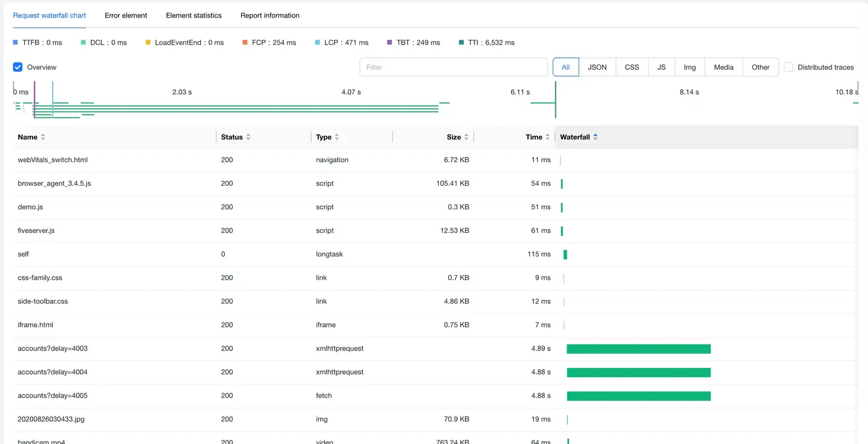Image resolution: width=868 pixels, height=444 pixels.
Task: Show only CSS requests
Action: point(632,67)
